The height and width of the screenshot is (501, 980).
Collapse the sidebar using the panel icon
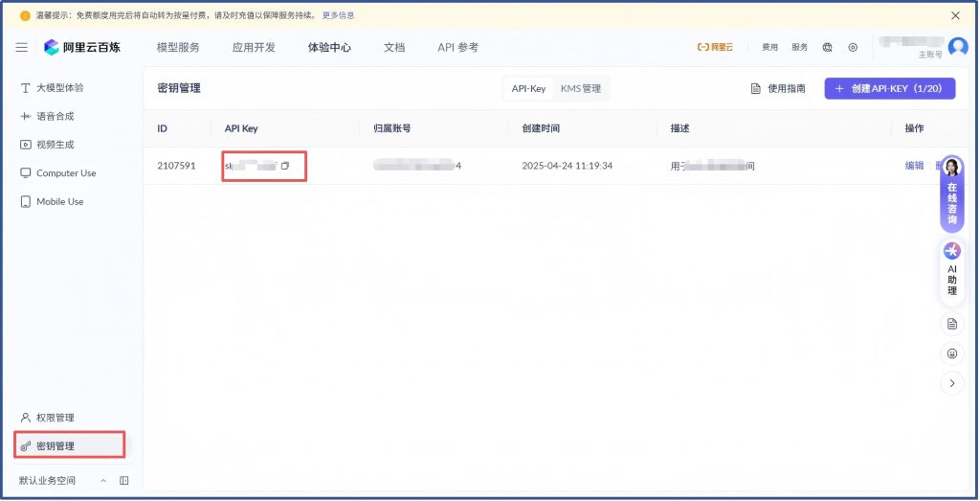[x=124, y=481]
